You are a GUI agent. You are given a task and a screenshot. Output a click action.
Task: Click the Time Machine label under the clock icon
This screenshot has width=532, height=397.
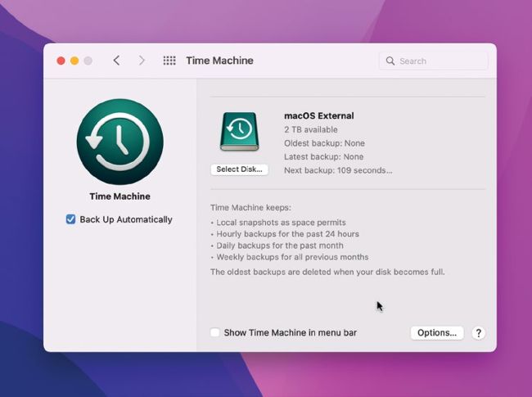click(x=119, y=196)
